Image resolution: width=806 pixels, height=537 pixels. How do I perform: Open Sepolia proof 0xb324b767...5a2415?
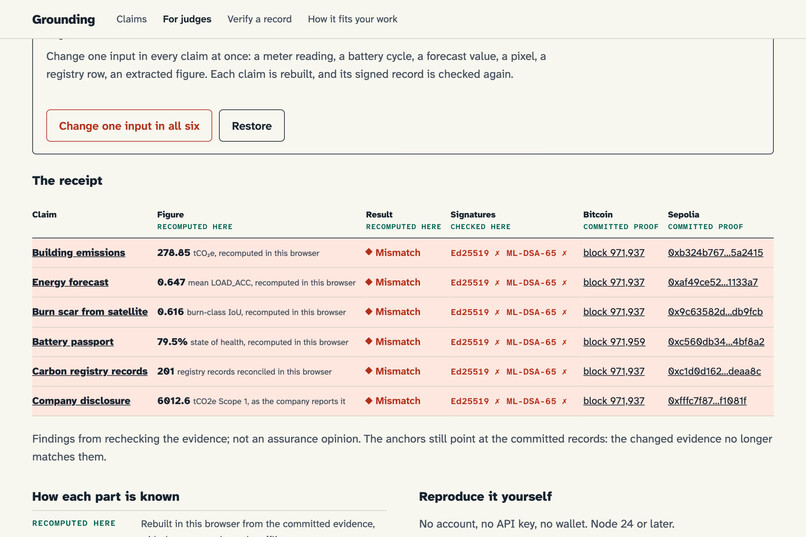coord(716,252)
